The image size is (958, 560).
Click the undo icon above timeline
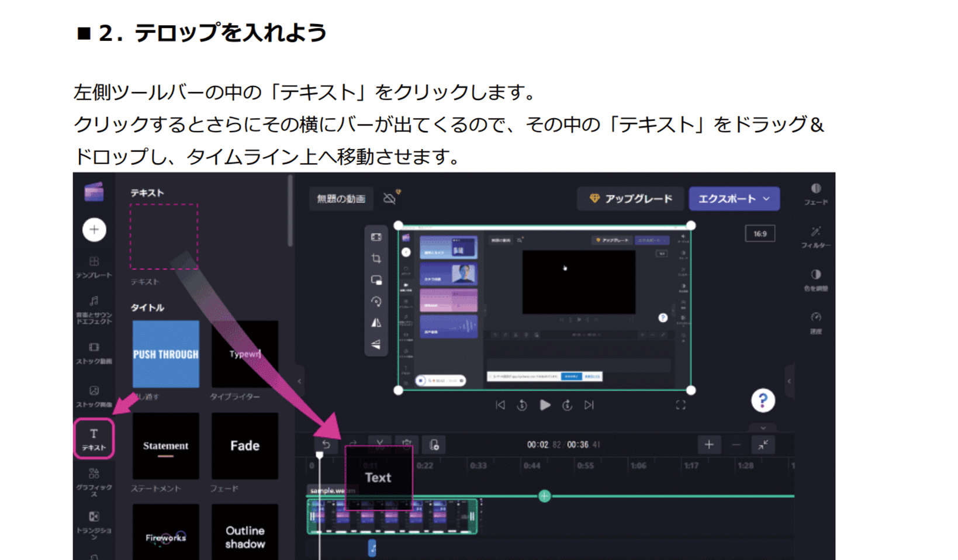pos(326,445)
